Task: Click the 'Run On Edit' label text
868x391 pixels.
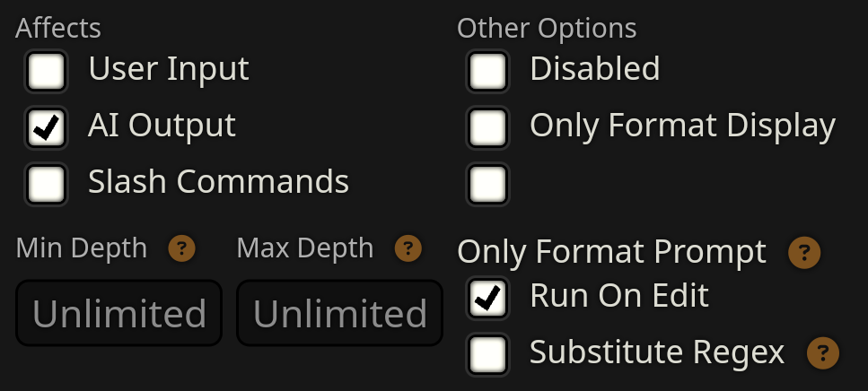Action: (x=619, y=295)
